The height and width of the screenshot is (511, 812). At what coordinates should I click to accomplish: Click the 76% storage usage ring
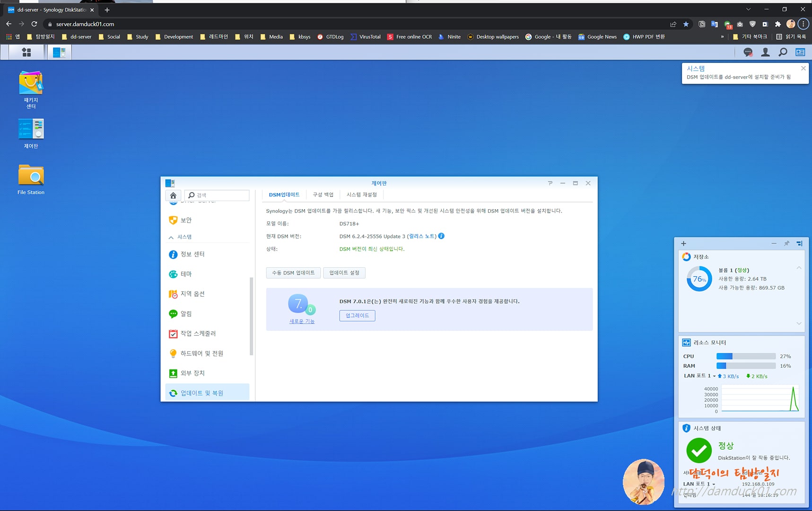[699, 279]
